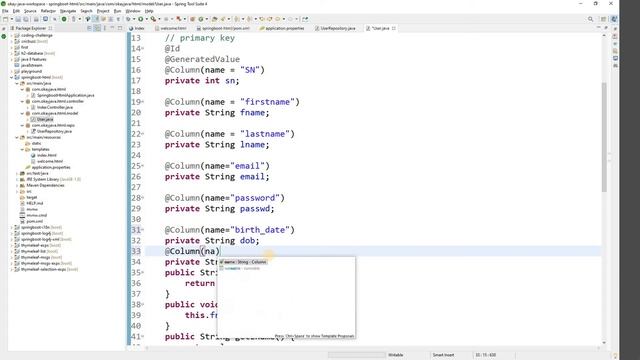Open the Help menu
This screenshot has height=360, width=640.
pos(149,11)
